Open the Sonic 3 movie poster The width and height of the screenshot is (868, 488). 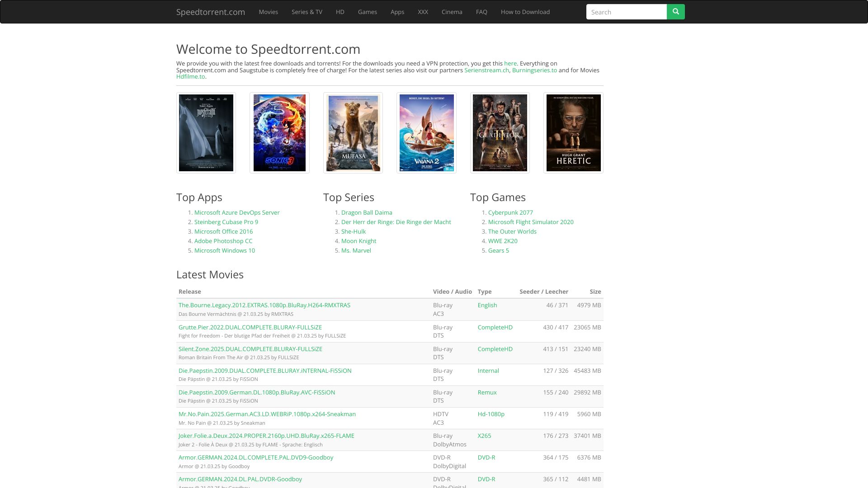279,133
